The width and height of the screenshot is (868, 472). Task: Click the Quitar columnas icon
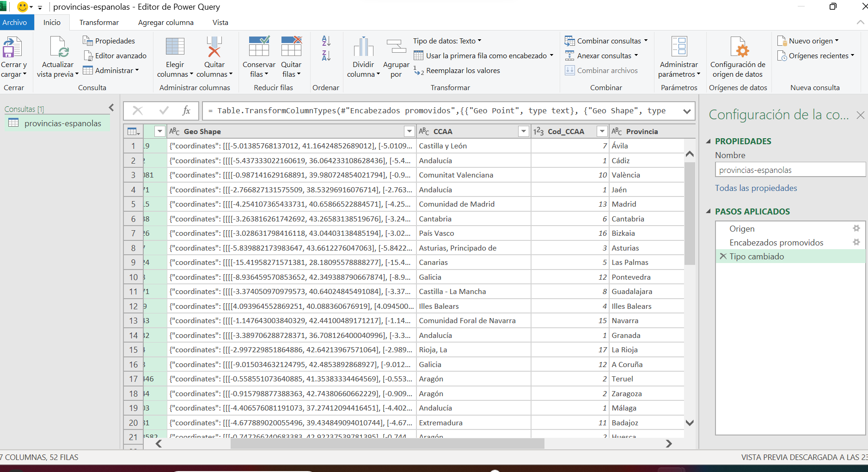(214, 47)
